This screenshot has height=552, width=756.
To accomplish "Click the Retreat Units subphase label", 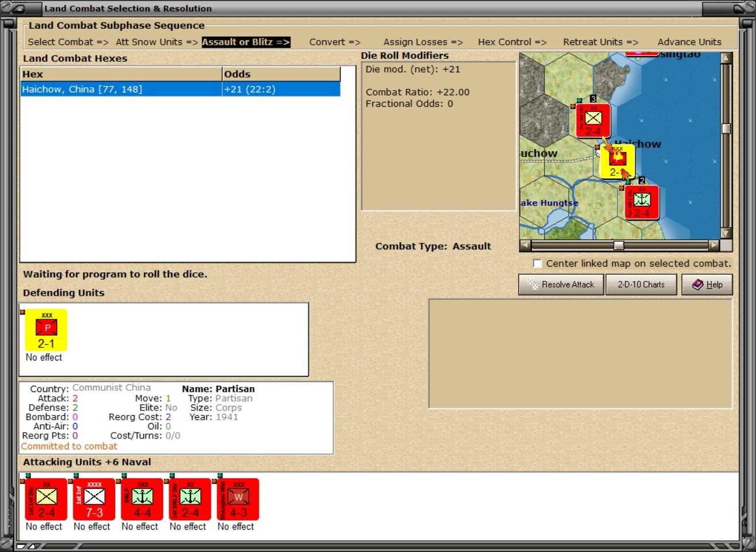I will (600, 42).
